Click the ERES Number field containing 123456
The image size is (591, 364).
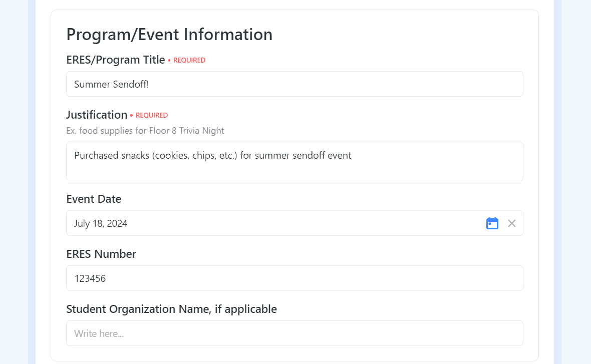point(294,278)
